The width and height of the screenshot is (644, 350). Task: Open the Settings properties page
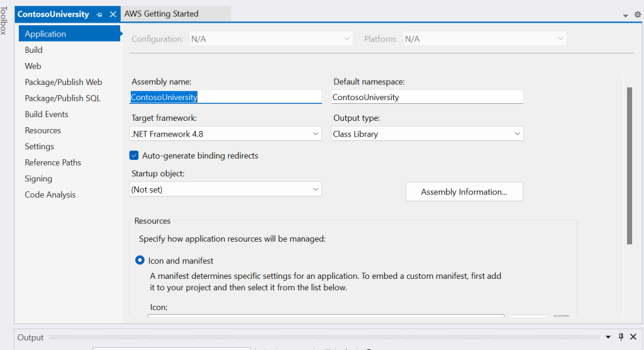pos(40,146)
